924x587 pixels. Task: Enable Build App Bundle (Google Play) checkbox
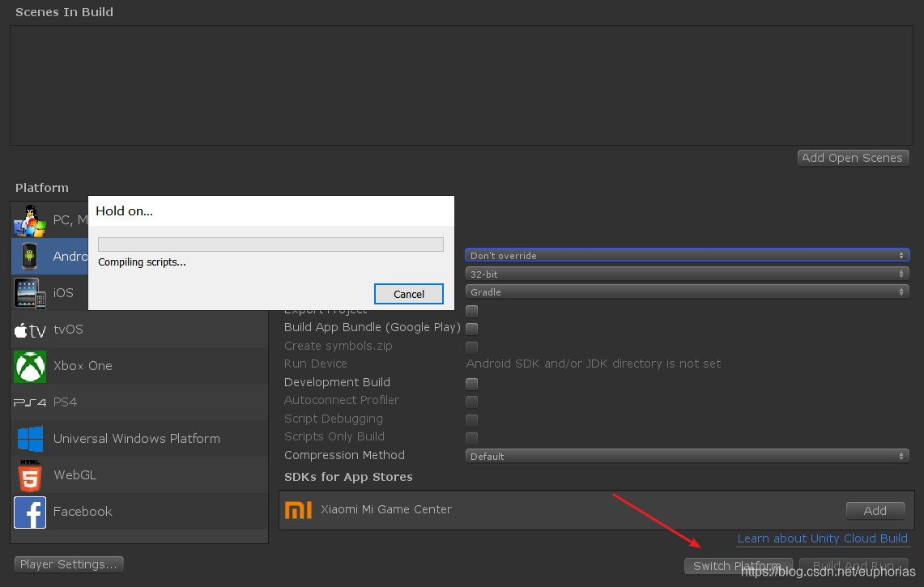(471, 329)
